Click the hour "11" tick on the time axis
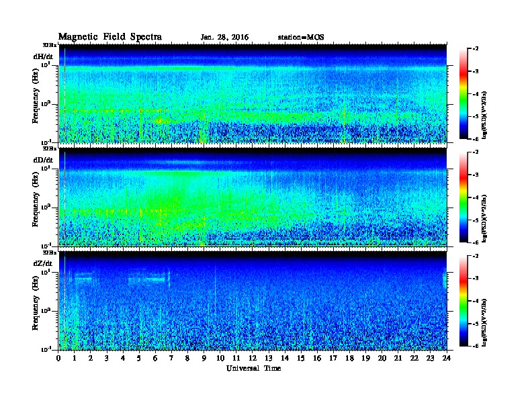Image resolution: width=532 pixels, height=411 pixels. [x=236, y=358]
